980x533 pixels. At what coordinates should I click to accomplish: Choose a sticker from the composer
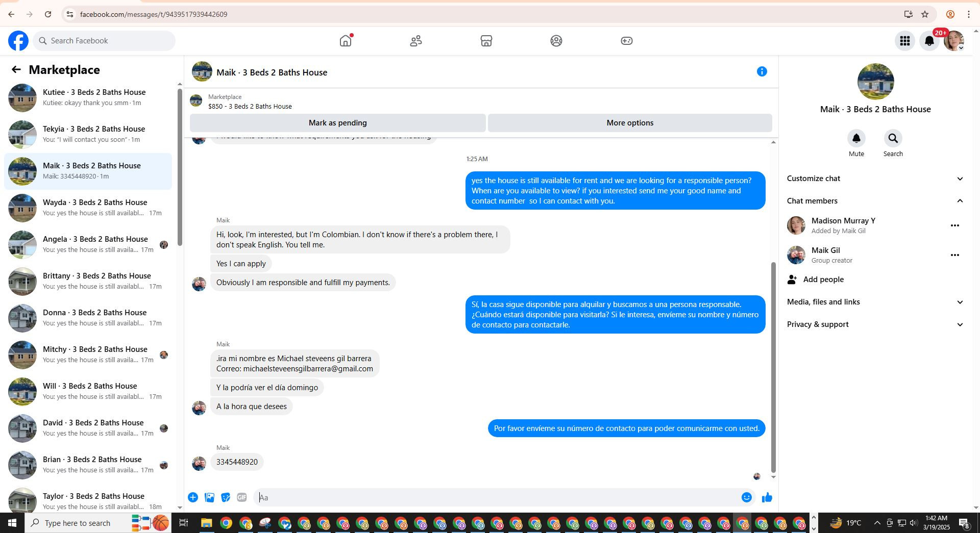pos(226,497)
